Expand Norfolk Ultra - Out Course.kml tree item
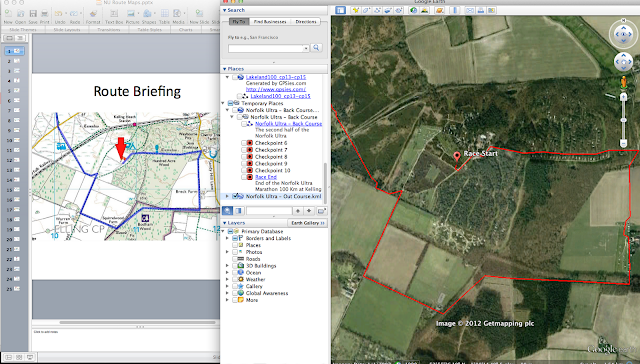The image size is (640, 364). click(x=227, y=196)
